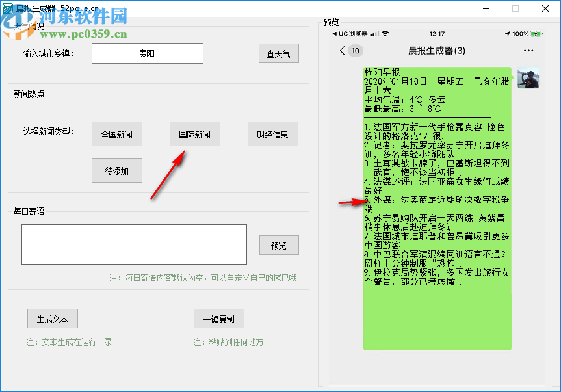The image size is (561, 392).
Task: Click the 选择新闻类型 label
Action: click(x=48, y=131)
